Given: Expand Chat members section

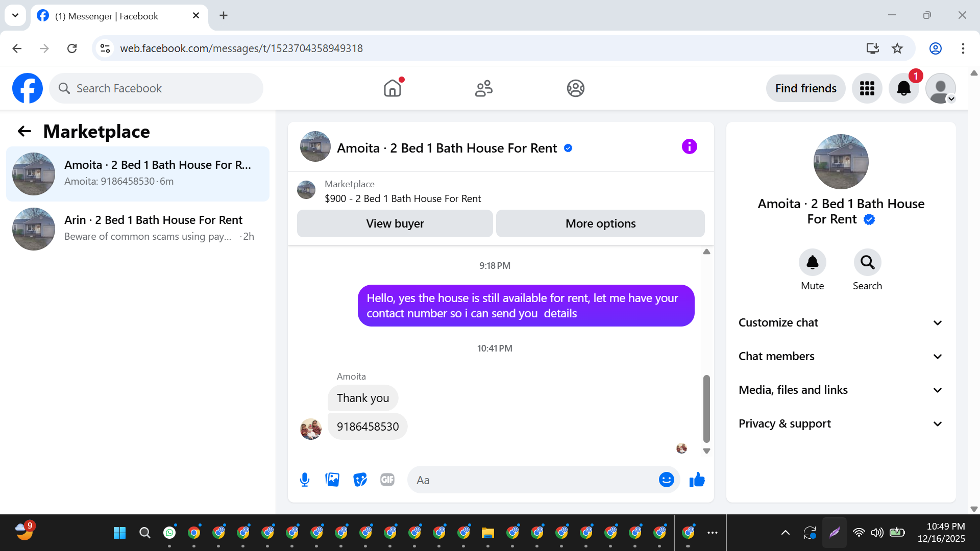Looking at the screenshot, I should 840,356.
